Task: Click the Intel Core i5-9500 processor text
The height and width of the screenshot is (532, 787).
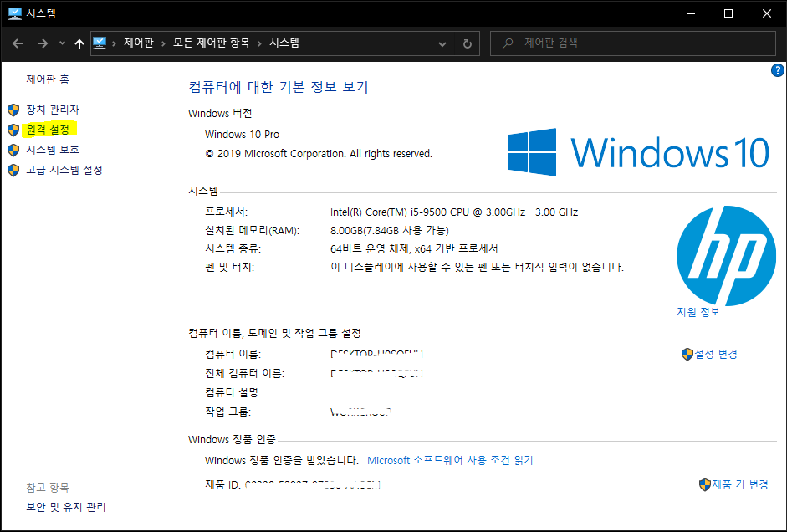Action: pyautogui.click(x=454, y=212)
